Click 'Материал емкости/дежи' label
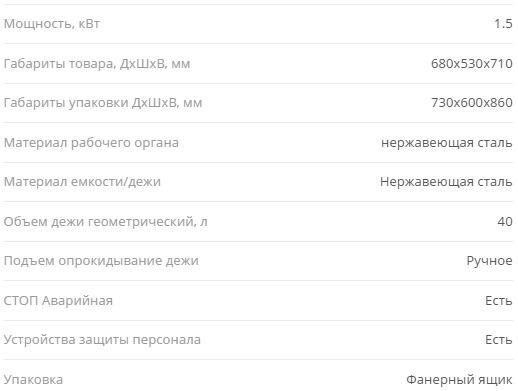Image resolution: width=518 pixels, height=391 pixels. click(82, 182)
